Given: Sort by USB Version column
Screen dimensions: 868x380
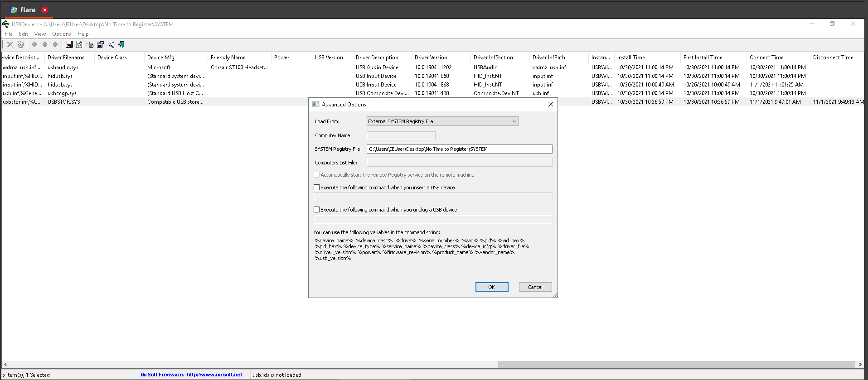Looking at the screenshot, I should pyautogui.click(x=333, y=58).
